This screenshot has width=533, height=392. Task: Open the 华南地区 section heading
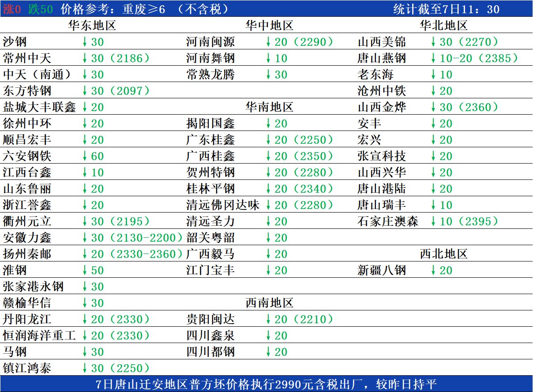(x=269, y=107)
